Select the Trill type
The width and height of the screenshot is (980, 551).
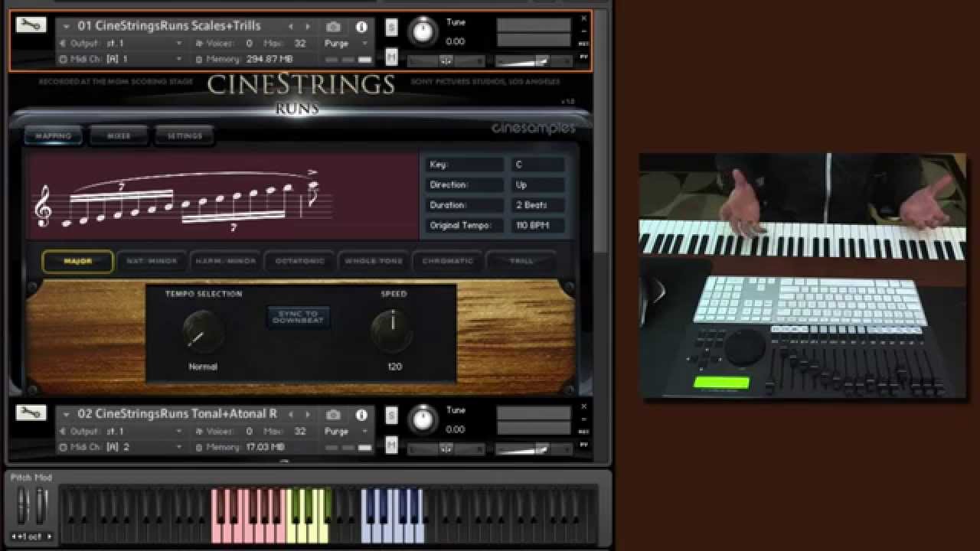[521, 262]
